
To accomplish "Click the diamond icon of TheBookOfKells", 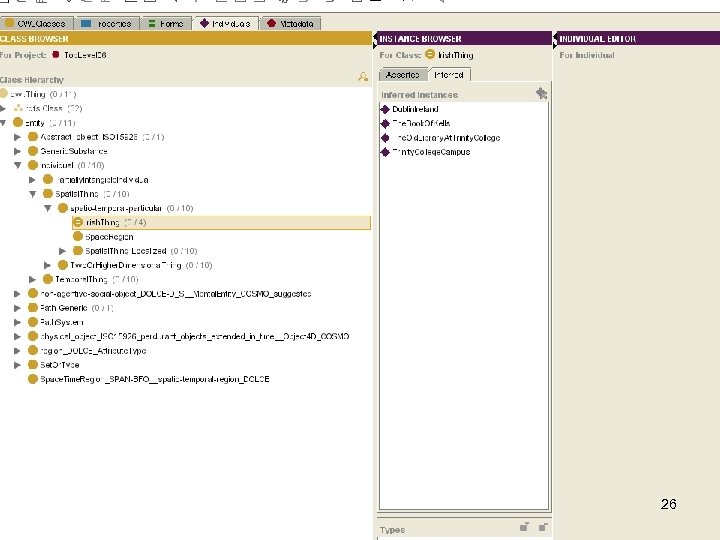I will (385, 124).
